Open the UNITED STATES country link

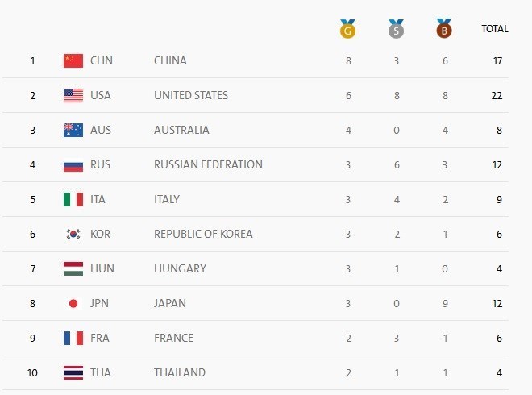click(191, 95)
